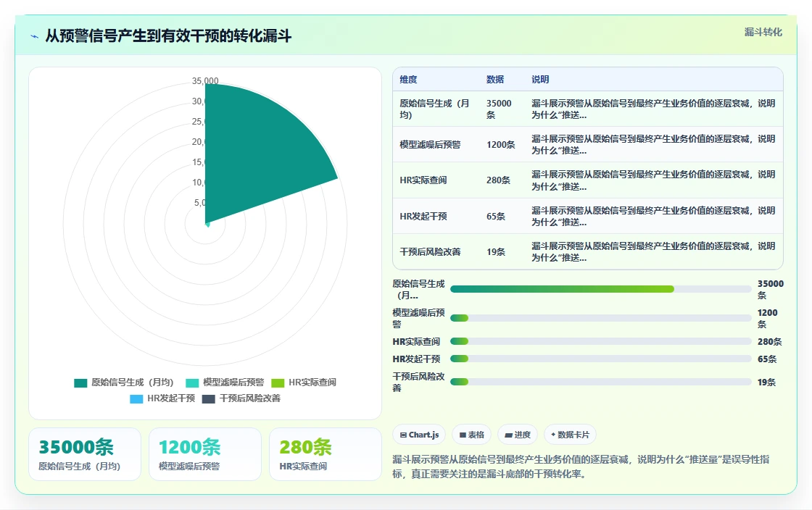Click the 35000条 value beside the progress bar

770,290
